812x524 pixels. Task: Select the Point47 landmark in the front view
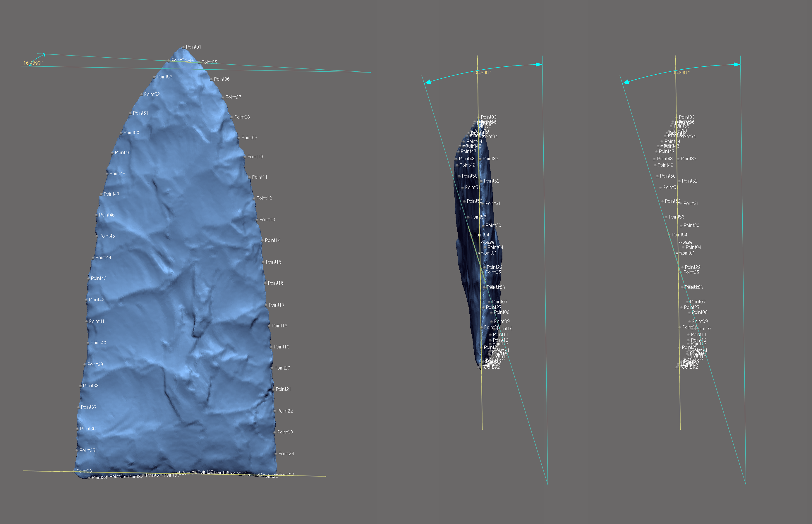101,195
